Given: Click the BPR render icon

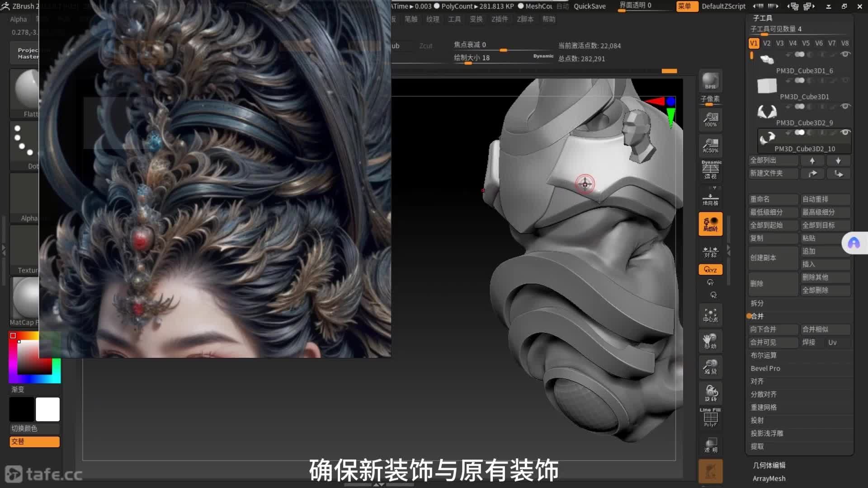Looking at the screenshot, I should (x=710, y=81).
